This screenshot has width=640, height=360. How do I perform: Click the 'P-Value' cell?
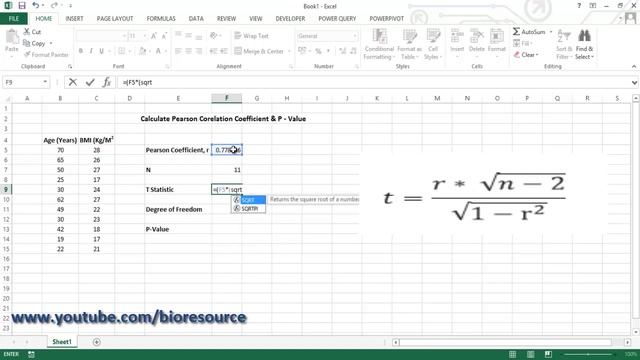pyautogui.click(x=178, y=229)
